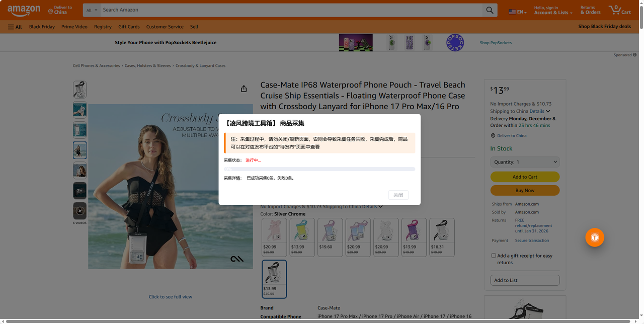
Task: Click the collection progress bar in dialog
Action: 319,169
